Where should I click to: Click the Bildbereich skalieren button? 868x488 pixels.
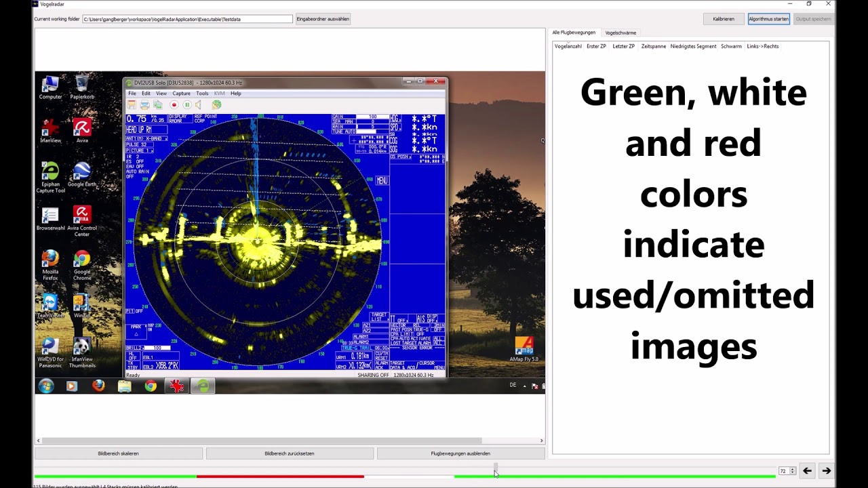[x=118, y=453]
